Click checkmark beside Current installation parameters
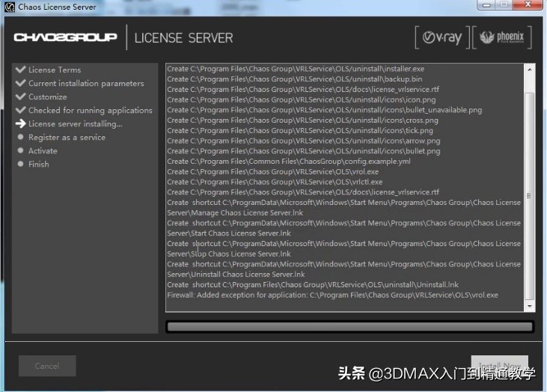Screen dimensions: 547x392 [x=21, y=83]
